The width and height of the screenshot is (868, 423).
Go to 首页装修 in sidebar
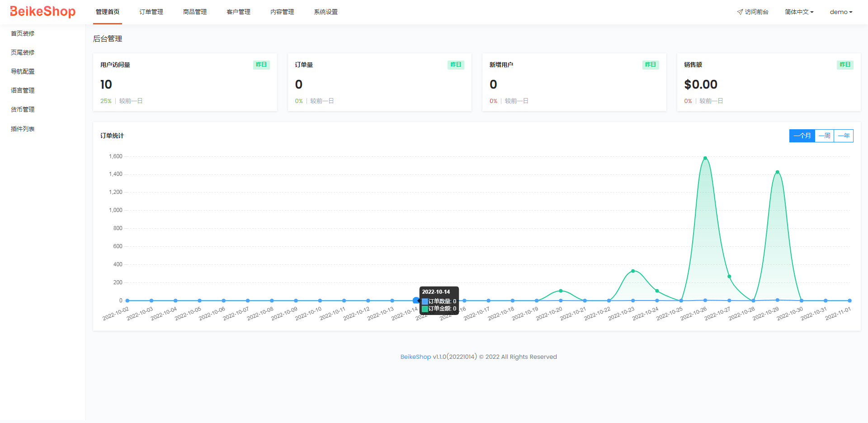point(23,33)
